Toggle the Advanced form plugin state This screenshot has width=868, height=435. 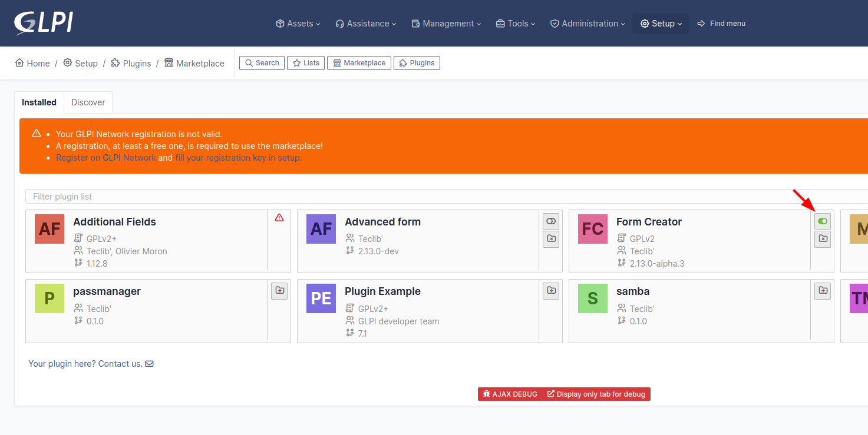[550, 221]
